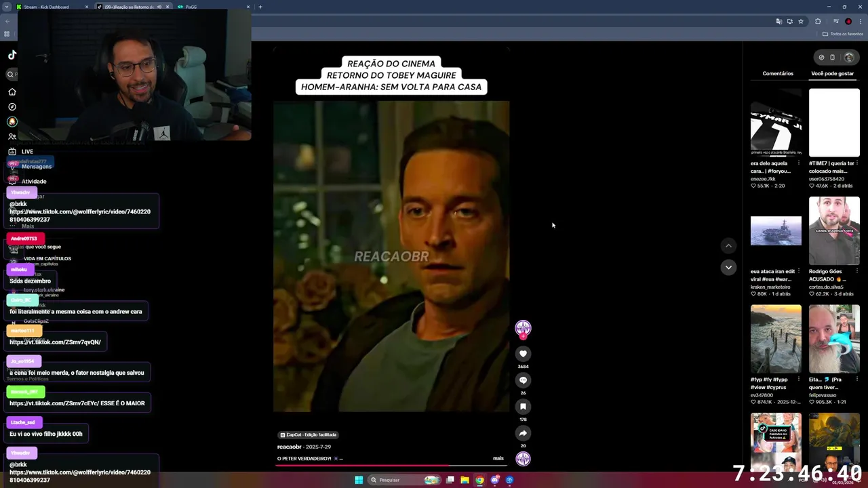This screenshot has height=488, width=868.
Task: Bookmark page with Chrome star icon
Action: pyautogui.click(x=801, y=21)
